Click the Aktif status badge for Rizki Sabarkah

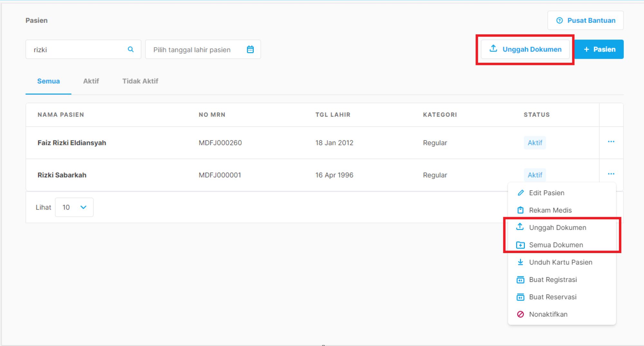[x=535, y=175]
